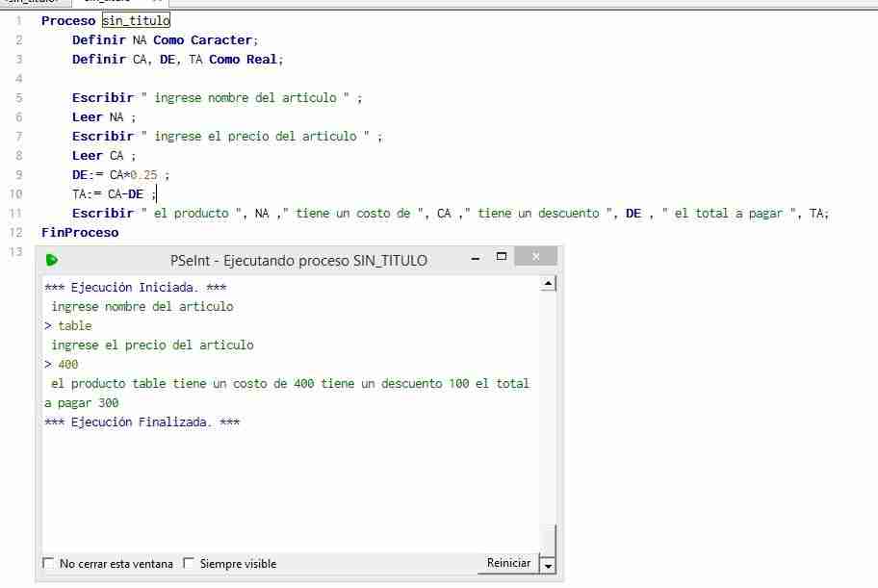Click line number 13 in the gutter
Screen dimensions: 878x588
15,251
